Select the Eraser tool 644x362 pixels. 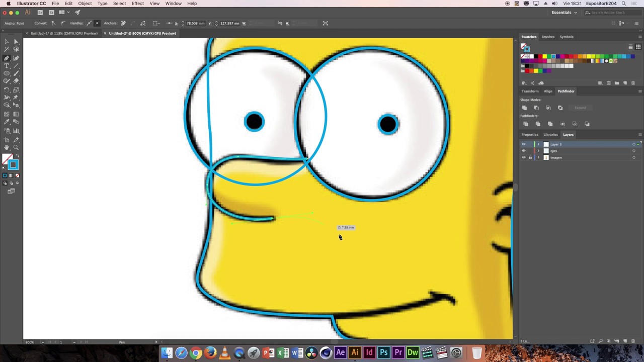(x=16, y=81)
